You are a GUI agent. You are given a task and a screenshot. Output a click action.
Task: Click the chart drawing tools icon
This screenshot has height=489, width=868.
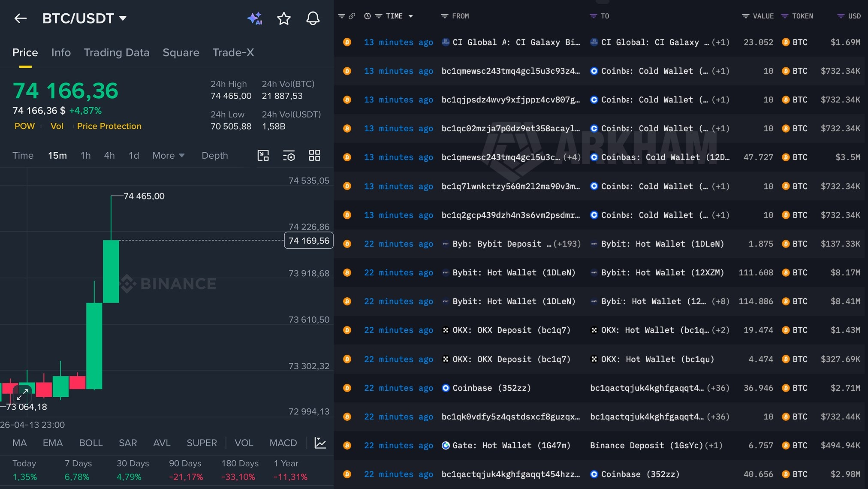pyautogui.click(x=263, y=155)
